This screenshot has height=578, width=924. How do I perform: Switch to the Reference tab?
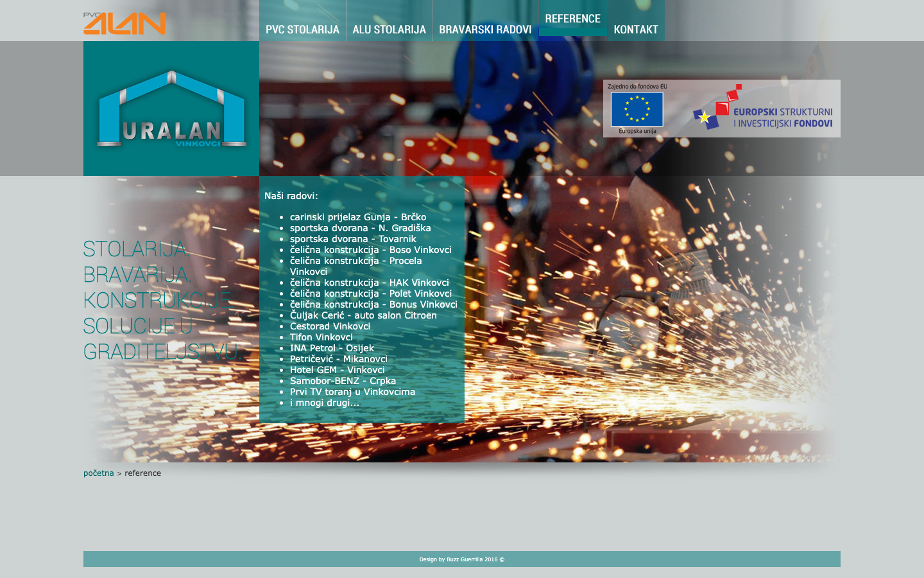(572, 19)
